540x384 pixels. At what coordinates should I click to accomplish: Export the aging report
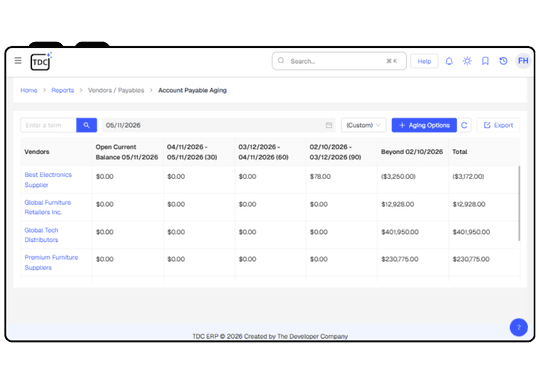498,125
